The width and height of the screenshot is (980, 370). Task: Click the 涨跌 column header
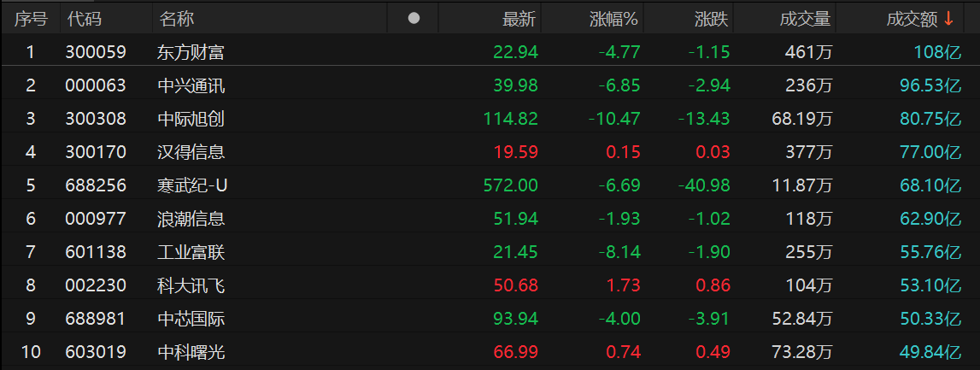click(x=711, y=18)
